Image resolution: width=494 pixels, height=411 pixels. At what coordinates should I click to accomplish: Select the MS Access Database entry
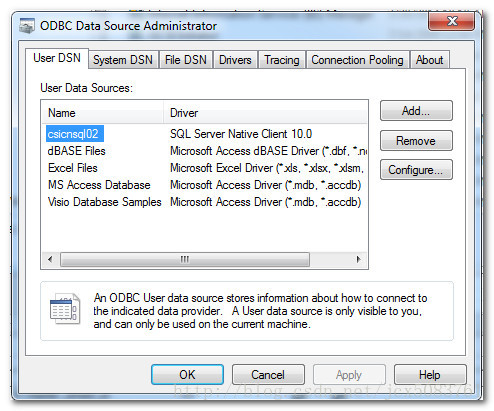click(x=99, y=185)
